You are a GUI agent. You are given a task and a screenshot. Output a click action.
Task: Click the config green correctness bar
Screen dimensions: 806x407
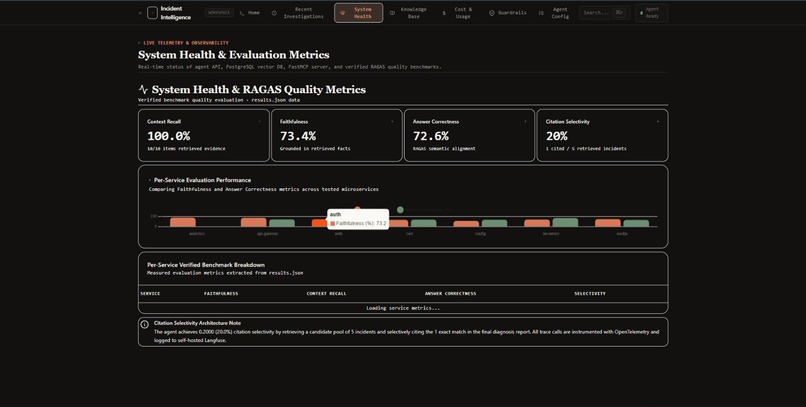coord(494,223)
